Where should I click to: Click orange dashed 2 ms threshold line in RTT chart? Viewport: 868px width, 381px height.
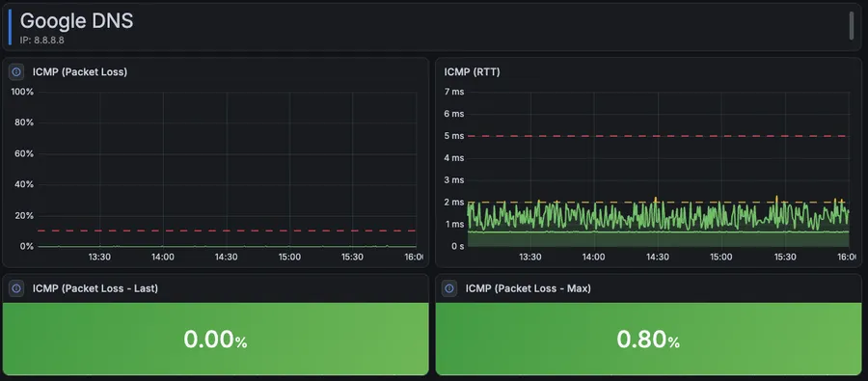tap(658, 203)
